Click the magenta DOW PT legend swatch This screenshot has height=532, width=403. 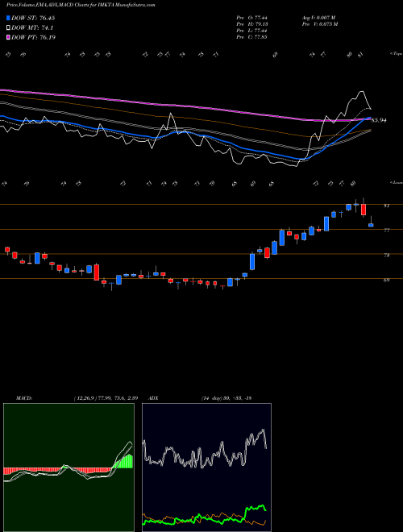[9, 37]
